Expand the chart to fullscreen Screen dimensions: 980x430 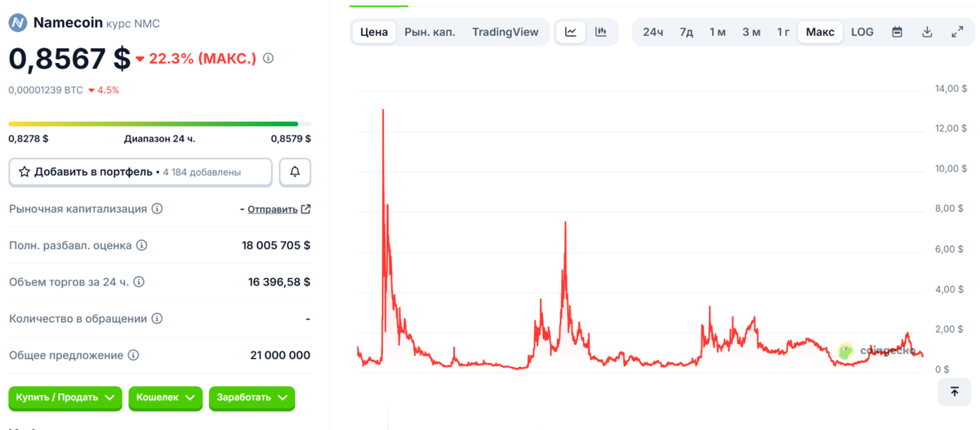[957, 32]
